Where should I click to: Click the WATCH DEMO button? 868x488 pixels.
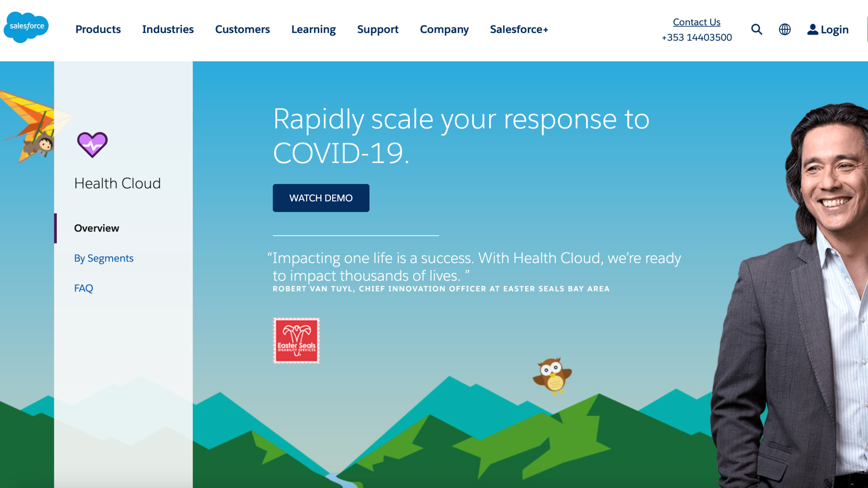point(321,197)
